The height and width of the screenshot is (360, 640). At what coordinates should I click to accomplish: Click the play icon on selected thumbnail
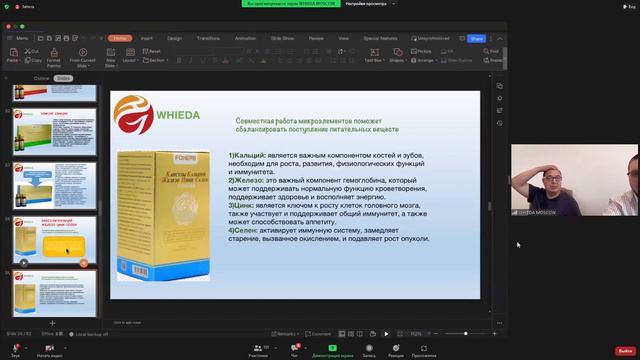click(24, 263)
